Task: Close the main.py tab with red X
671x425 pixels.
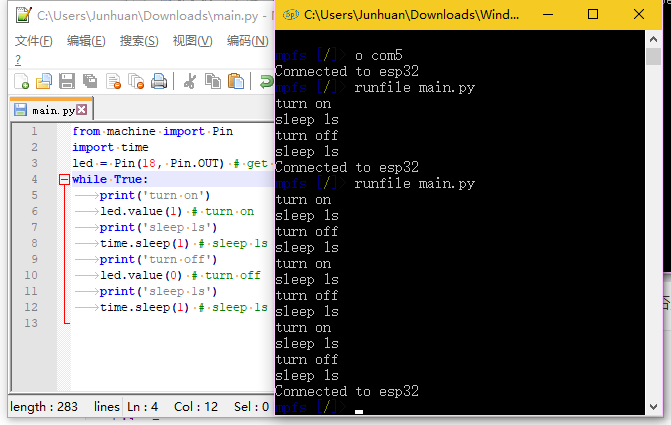Action: [x=82, y=110]
